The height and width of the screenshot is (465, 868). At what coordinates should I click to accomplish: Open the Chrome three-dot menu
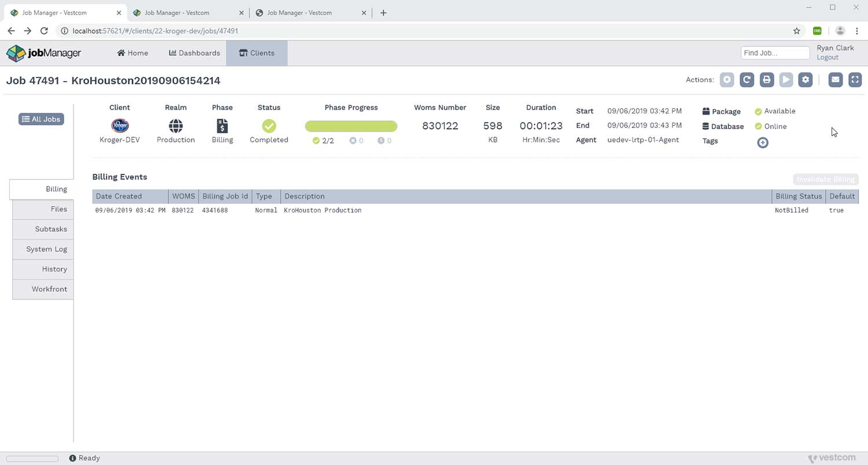click(x=857, y=31)
